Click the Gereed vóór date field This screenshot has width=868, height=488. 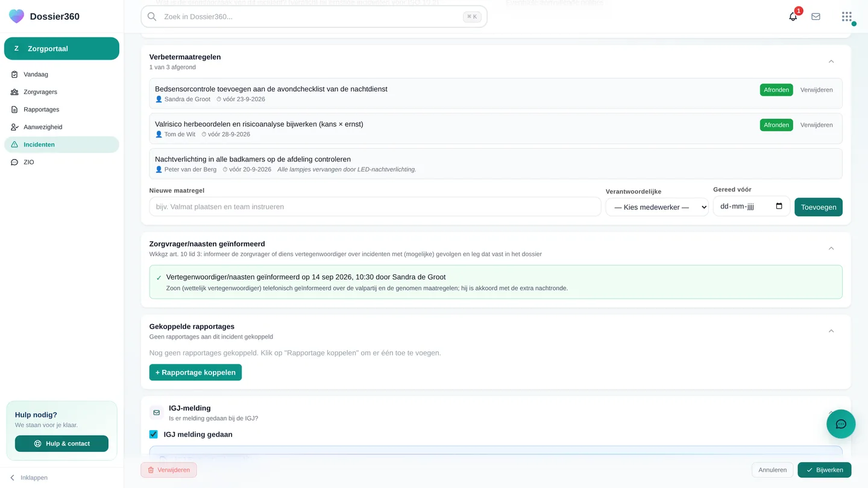click(x=752, y=206)
